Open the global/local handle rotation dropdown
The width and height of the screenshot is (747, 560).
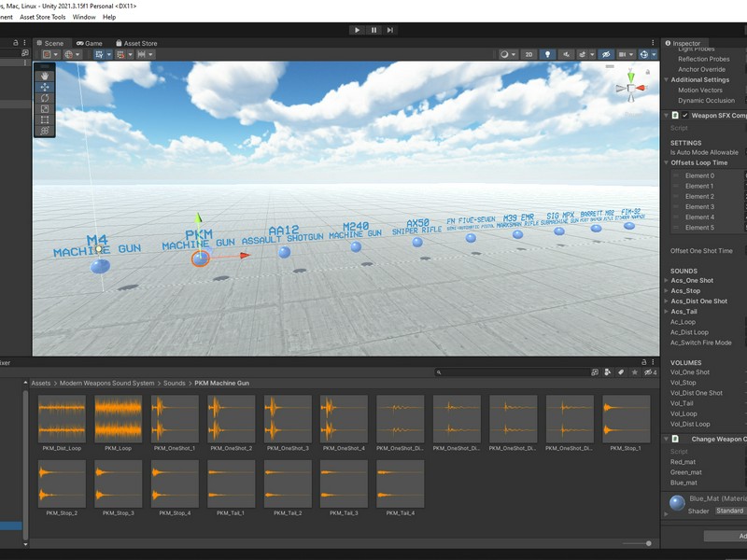[72, 54]
